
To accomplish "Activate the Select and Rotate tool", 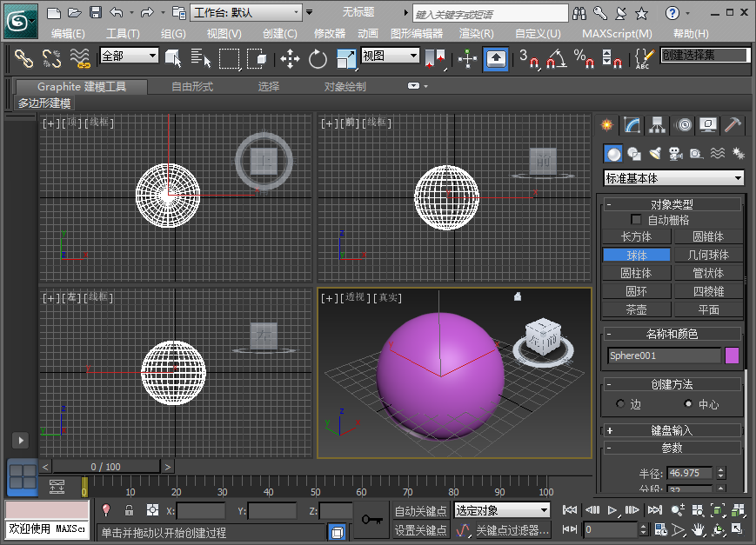I will [318, 59].
